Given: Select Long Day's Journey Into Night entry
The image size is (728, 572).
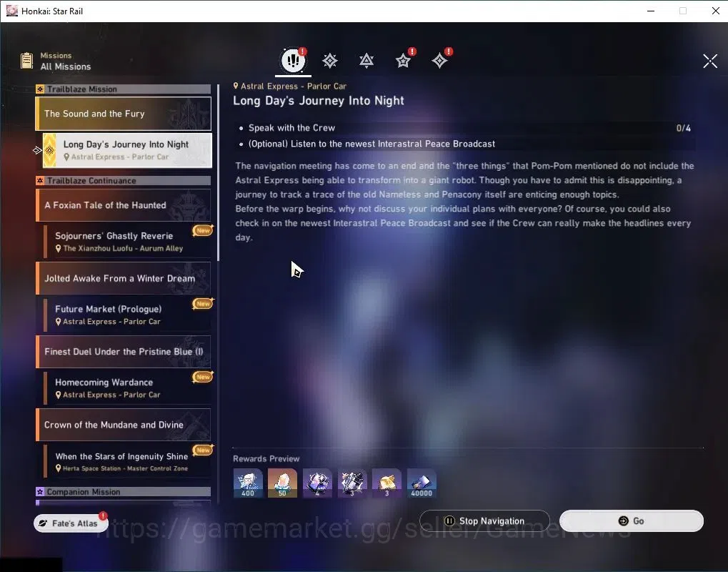Looking at the screenshot, I should tap(127, 150).
